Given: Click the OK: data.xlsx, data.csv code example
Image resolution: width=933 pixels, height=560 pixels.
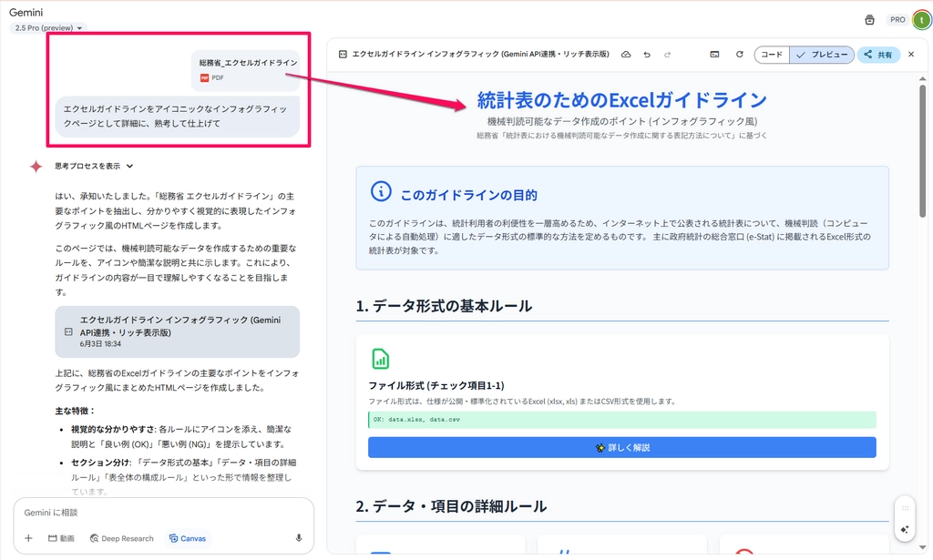Looking at the screenshot, I should [621, 420].
